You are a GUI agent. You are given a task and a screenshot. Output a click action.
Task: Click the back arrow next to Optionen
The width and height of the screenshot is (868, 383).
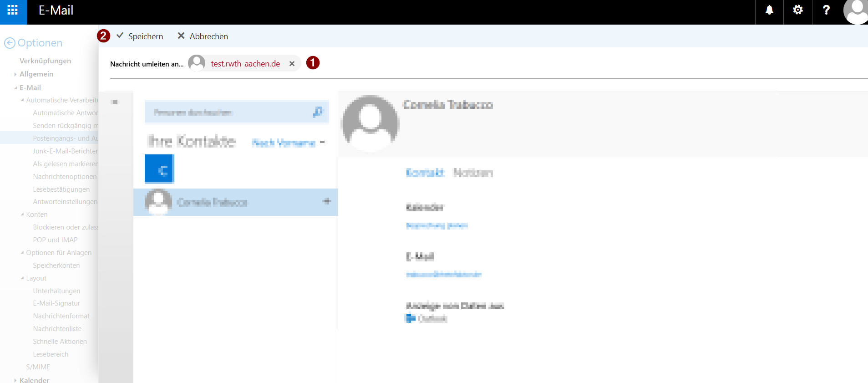click(10, 43)
